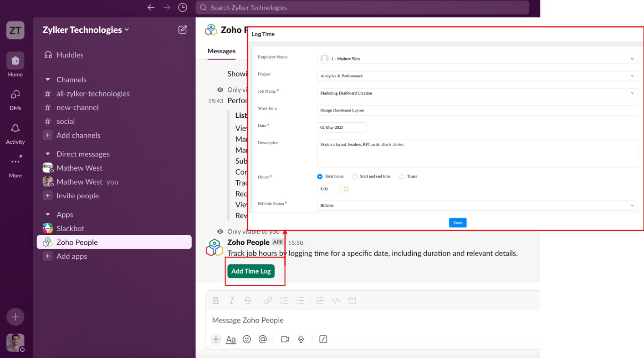The height and width of the screenshot is (358, 644).
Task: Insert code block in composer
Action: pos(352,300)
